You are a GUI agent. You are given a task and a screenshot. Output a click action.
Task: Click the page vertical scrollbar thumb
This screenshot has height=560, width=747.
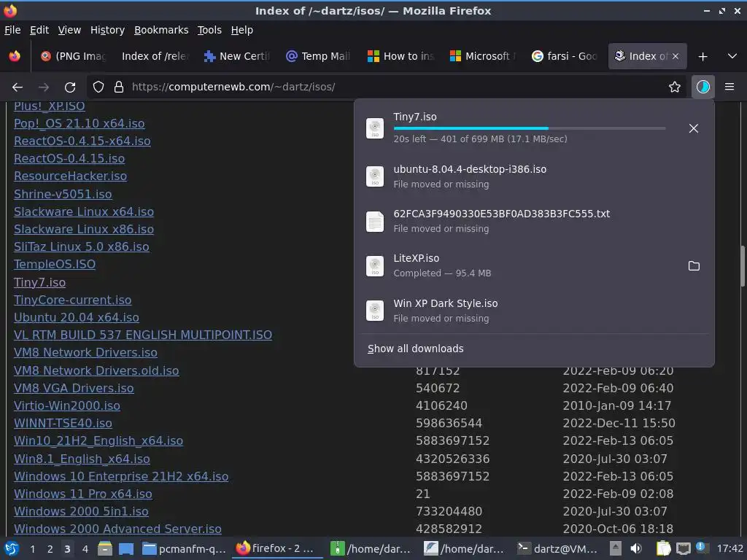(743, 266)
